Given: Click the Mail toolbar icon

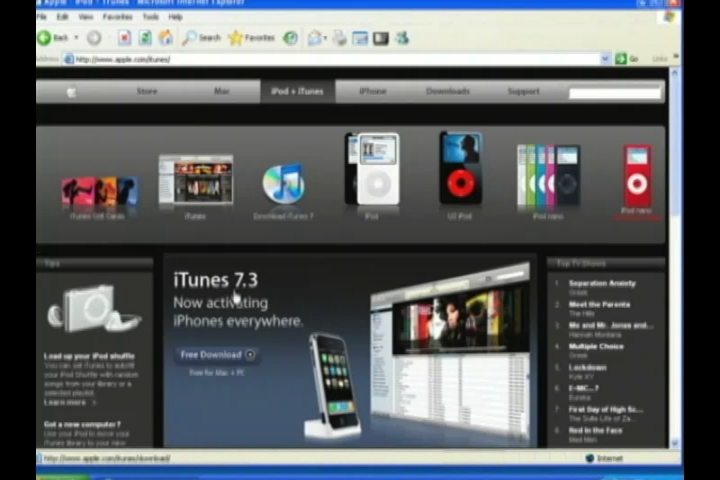Looking at the screenshot, I should (x=315, y=38).
